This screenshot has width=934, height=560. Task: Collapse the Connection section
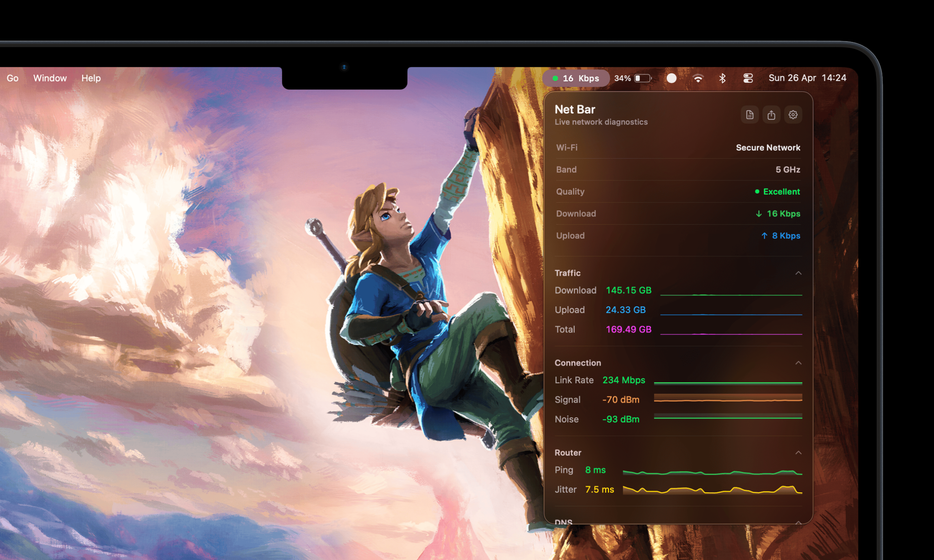tap(798, 363)
